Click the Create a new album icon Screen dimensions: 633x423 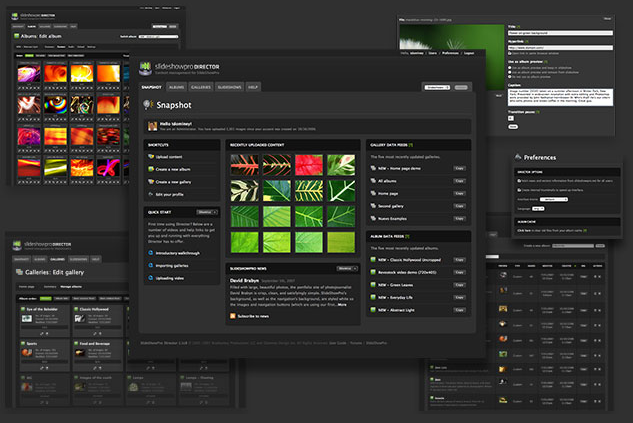[x=151, y=169]
